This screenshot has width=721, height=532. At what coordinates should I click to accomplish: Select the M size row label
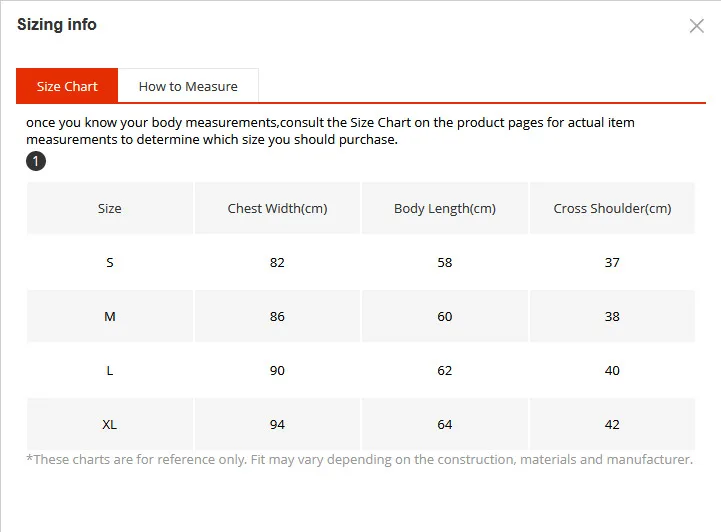(x=109, y=316)
